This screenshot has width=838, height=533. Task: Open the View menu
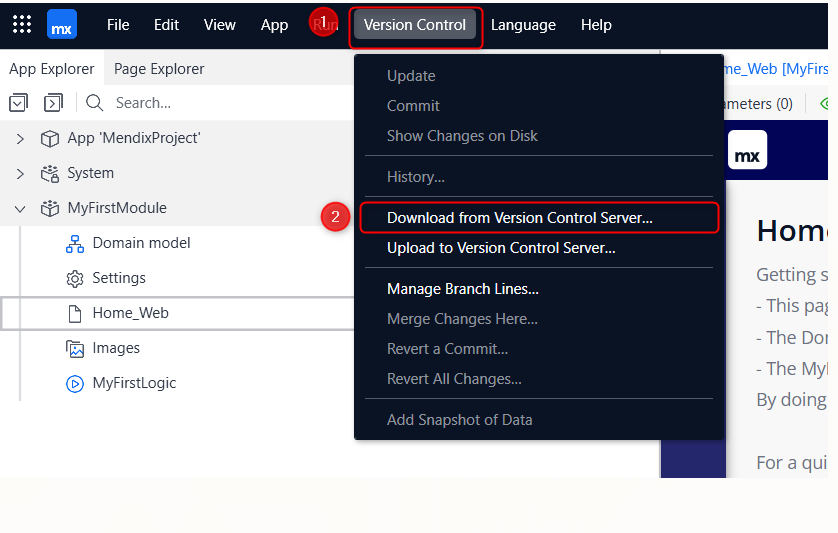click(x=219, y=25)
